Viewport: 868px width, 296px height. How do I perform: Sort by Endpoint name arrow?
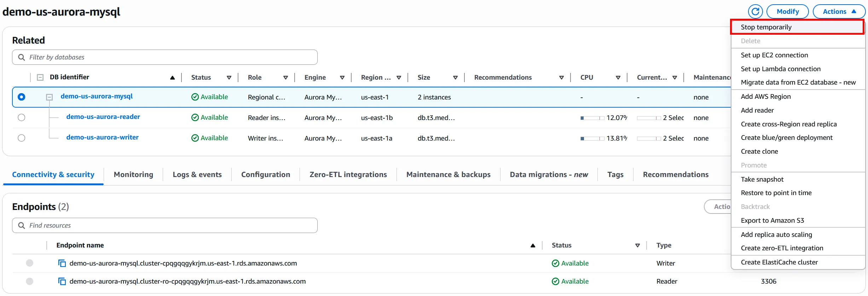click(533, 245)
